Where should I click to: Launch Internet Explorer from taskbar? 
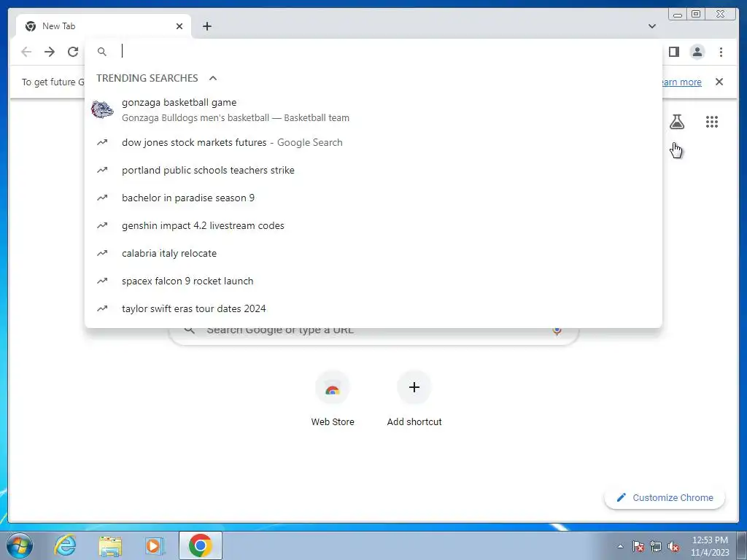point(65,545)
